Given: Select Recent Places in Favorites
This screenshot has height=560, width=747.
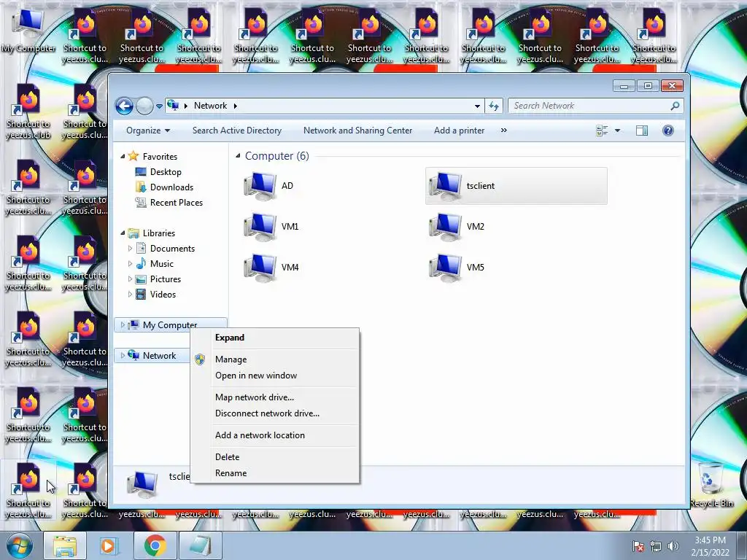Looking at the screenshot, I should tap(177, 203).
